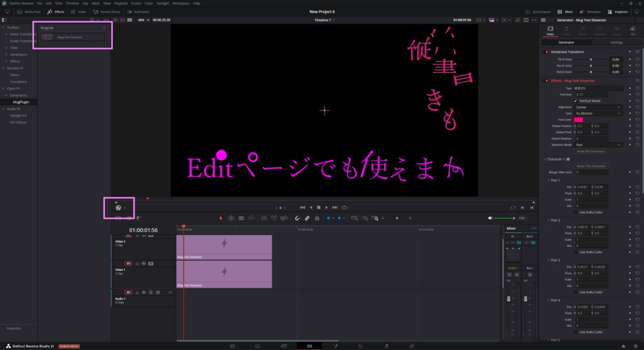
Task: Open the Selection Mode dropdown showing Part
Action: click(x=598, y=145)
